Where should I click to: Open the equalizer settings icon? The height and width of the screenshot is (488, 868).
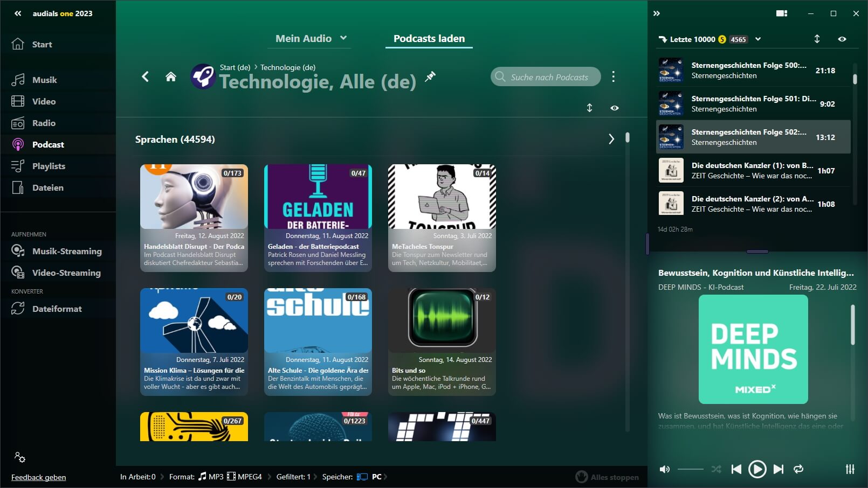coord(850,469)
